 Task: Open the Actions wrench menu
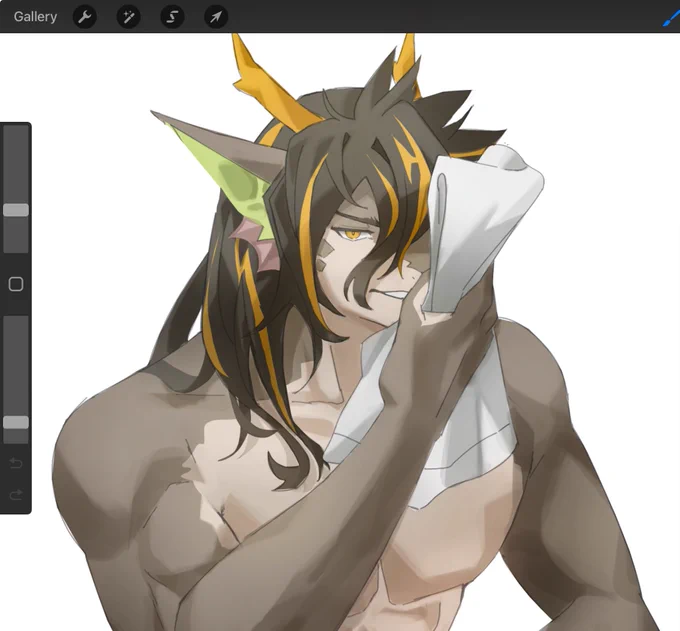[85, 17]
